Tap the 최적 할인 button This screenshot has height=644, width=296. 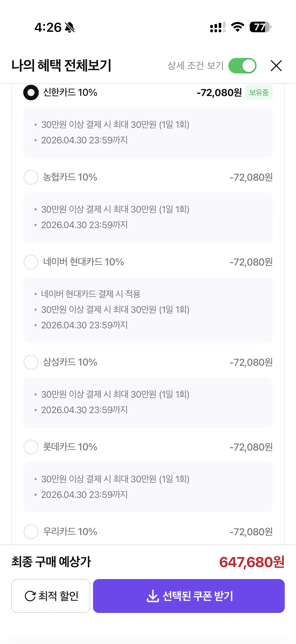click(x=51, y=596)
